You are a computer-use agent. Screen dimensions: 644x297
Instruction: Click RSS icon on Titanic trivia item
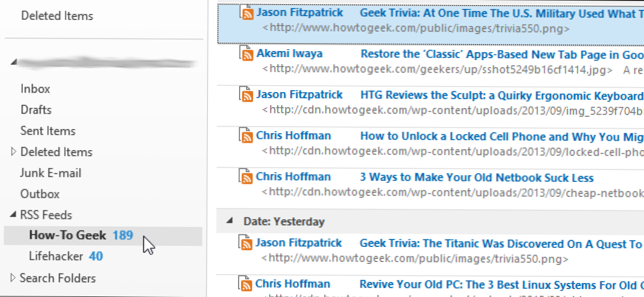(246, 243)
